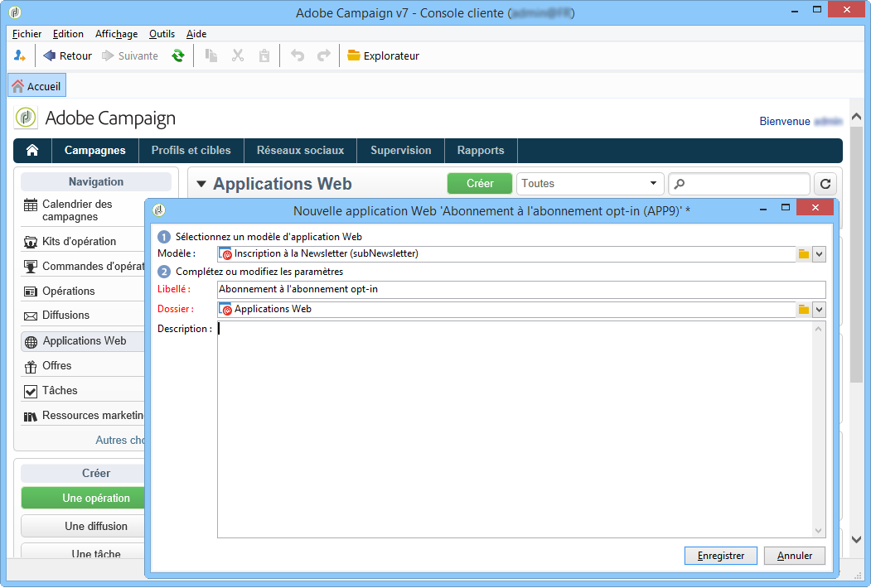
Task: Close the Nouvelle application Web dialog
Action: click(815, 208)
